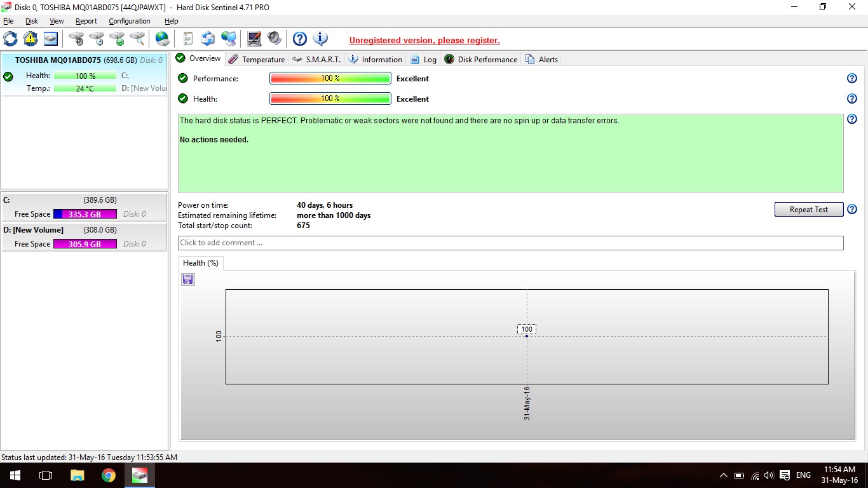Screen dimensions: 868x488
Task: Click help icon next to Performance row
Action: click(x=852, y=79)
